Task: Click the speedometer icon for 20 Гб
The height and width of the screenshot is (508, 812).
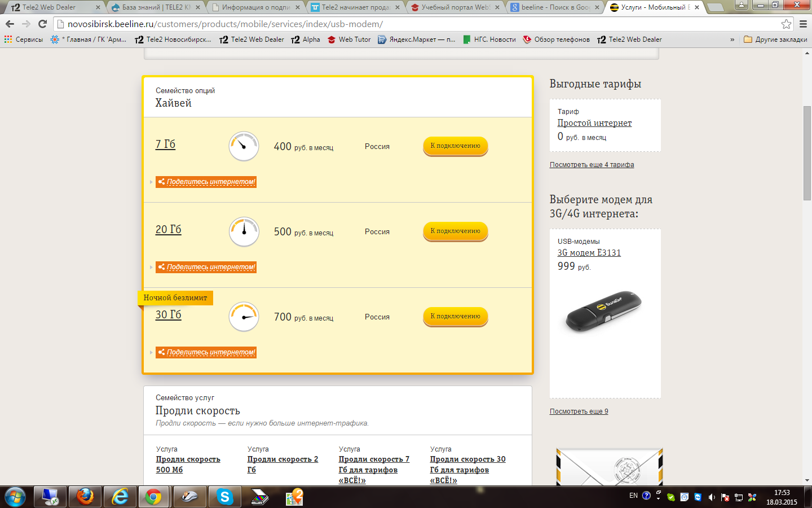Action: point(244,231)
